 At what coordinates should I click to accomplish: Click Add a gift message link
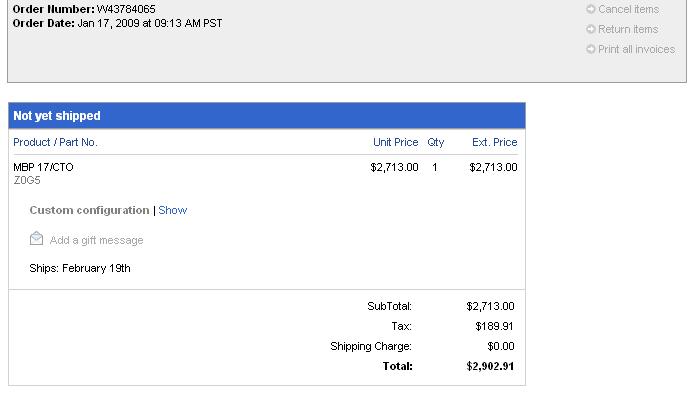[x=96, y=240]
